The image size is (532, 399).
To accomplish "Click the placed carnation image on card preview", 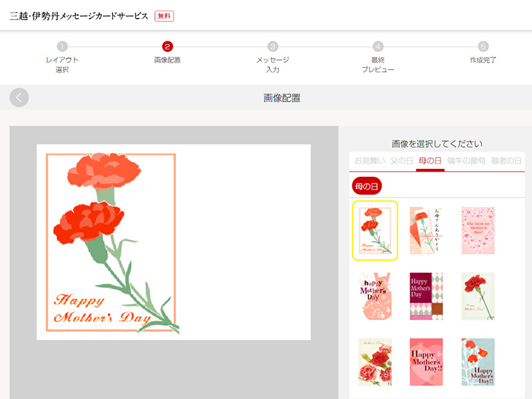I will (x=111, y=243).
